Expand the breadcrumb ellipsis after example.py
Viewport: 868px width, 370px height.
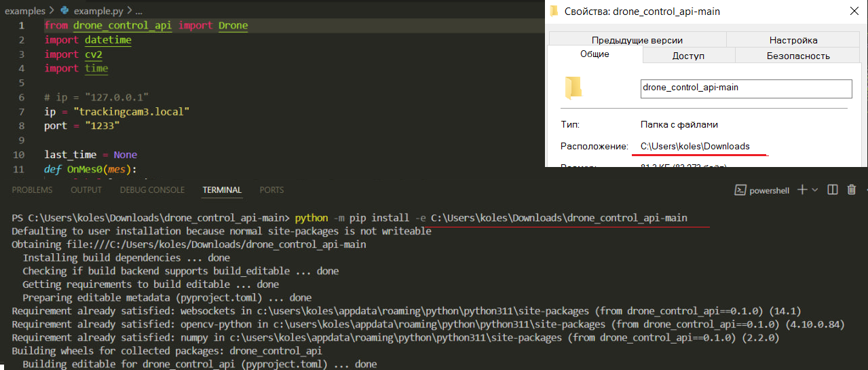pyautogui.click(x=139, y=11)
